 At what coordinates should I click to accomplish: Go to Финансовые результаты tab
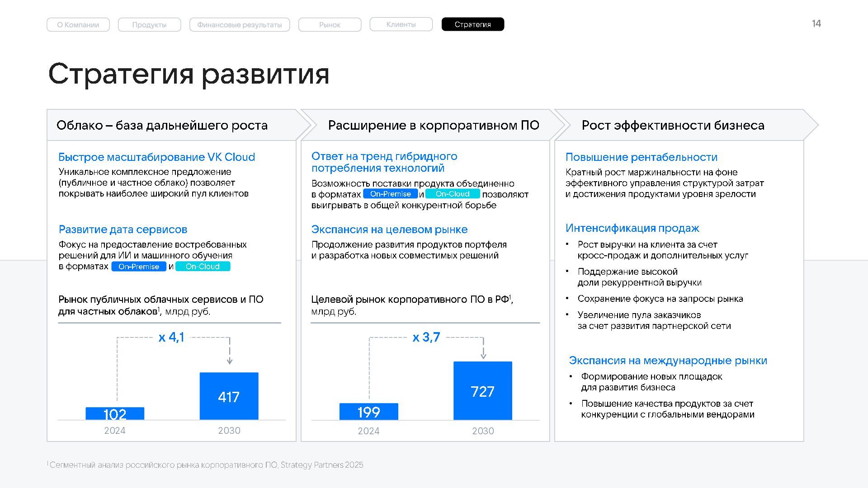[x=240, y=24]
